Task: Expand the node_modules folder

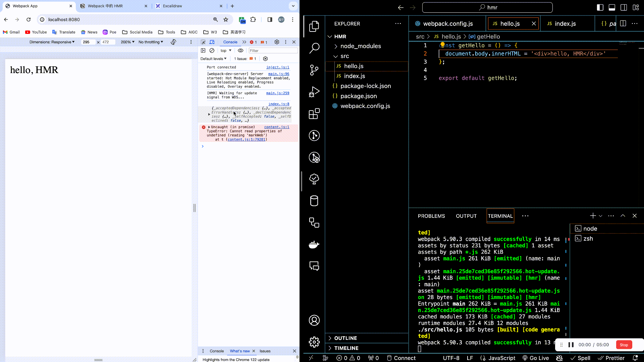Action: click(360, 46)
